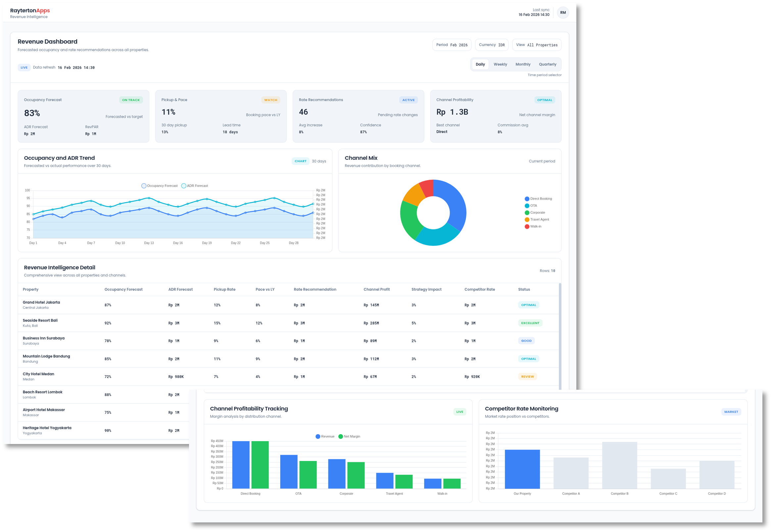This screenshot has width=772, height=532.
Task: Click the ACTIVE badge on Rate Recommendations
Action: click(x=408, y=100)
